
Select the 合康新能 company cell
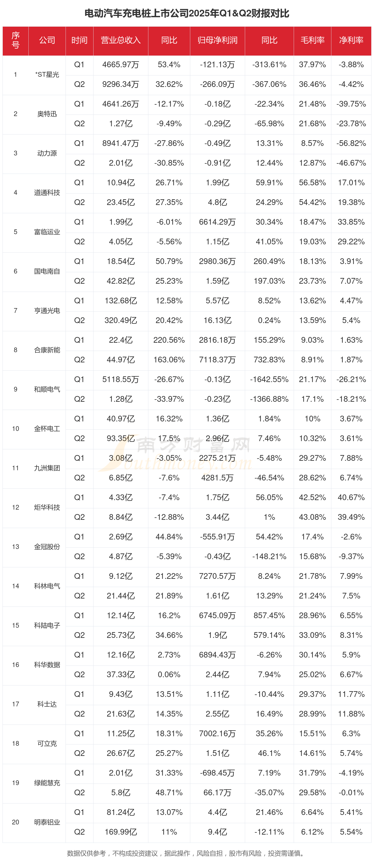(x=47, y=350)
